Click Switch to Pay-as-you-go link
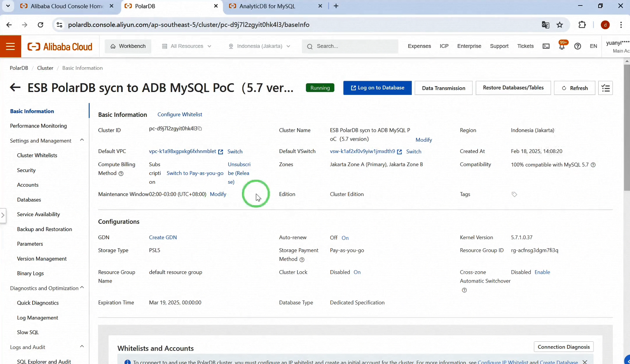630x364 pixels. (195, 173)
